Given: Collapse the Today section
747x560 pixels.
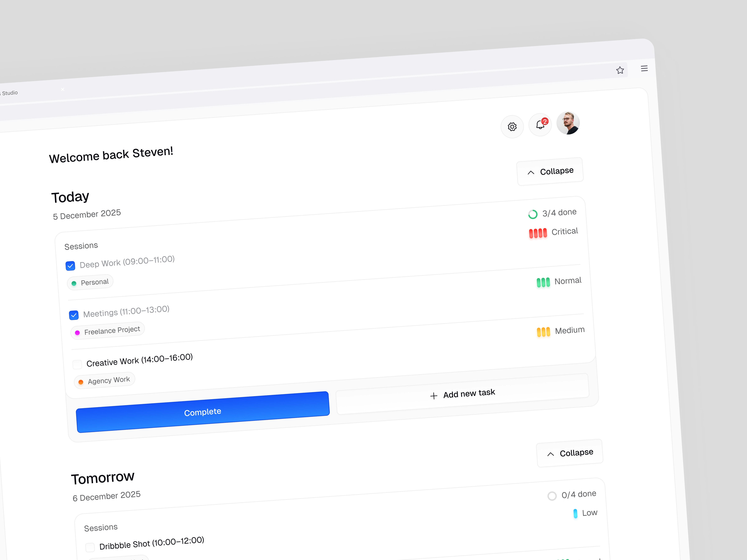Looking at the screenshot, I should pos(550,171).
